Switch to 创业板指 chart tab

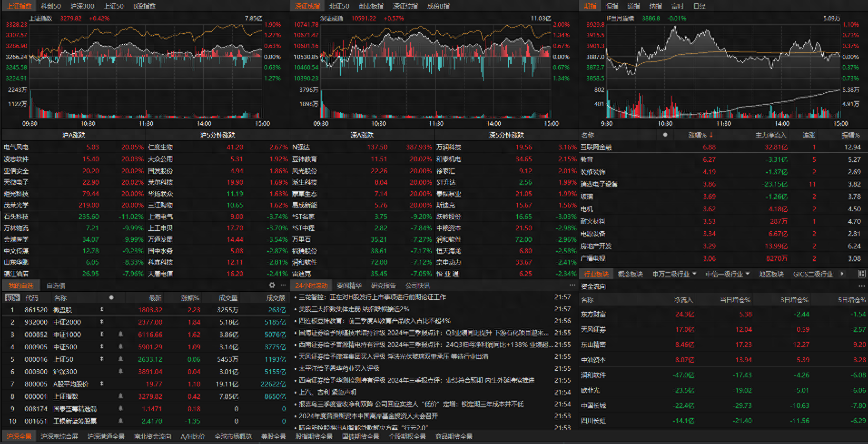(371, 6)
